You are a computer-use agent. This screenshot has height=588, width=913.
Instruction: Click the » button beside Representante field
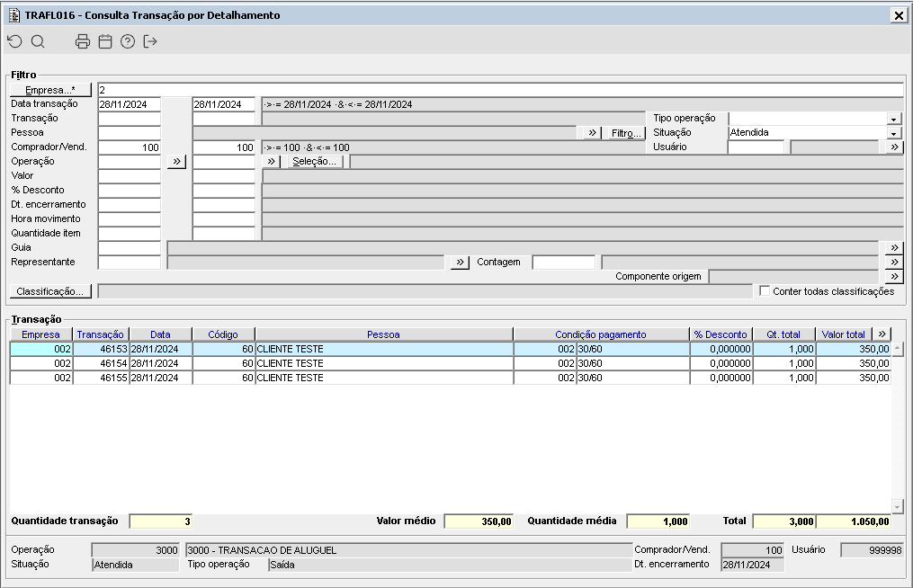[460, 263]
